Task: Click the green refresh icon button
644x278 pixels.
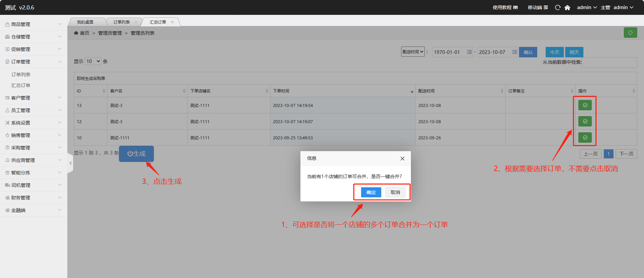Action: pyautogui.click(x=630, y=33)
